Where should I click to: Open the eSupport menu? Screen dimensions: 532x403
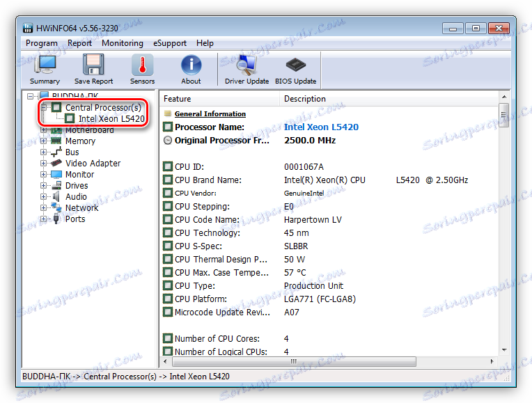point(170,43)
